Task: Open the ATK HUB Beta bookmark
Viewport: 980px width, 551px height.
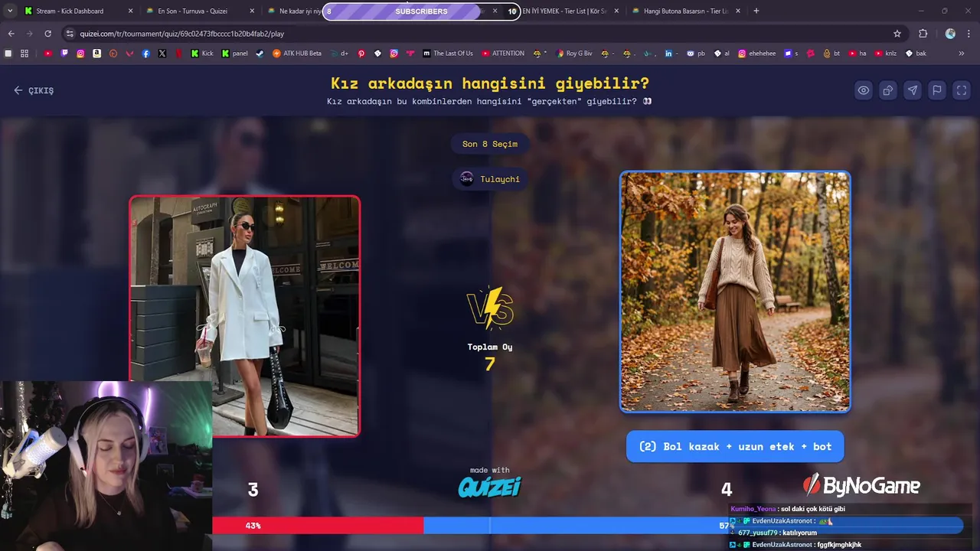Action: click(297, 54)
